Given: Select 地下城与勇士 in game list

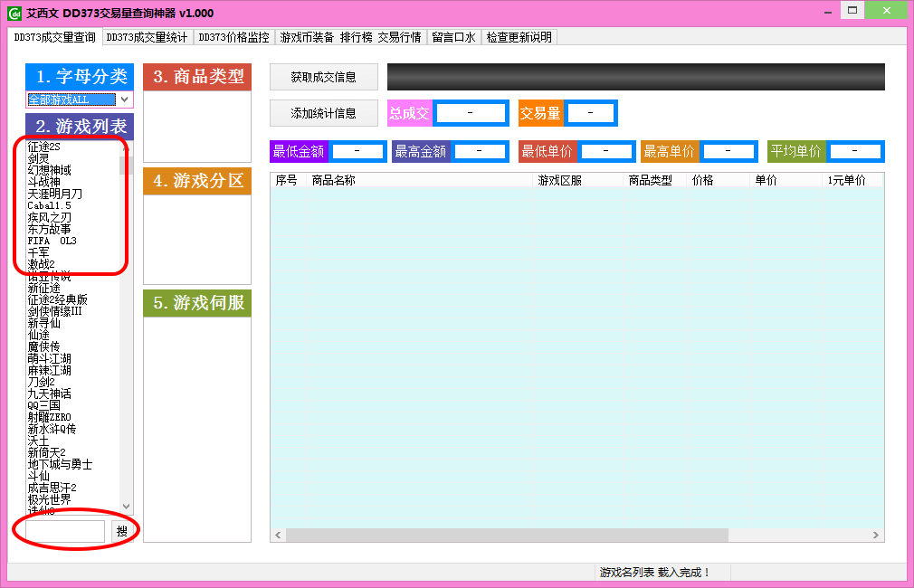Looking at the screenshot, I should pyautogui.click(x=60, y=464).
